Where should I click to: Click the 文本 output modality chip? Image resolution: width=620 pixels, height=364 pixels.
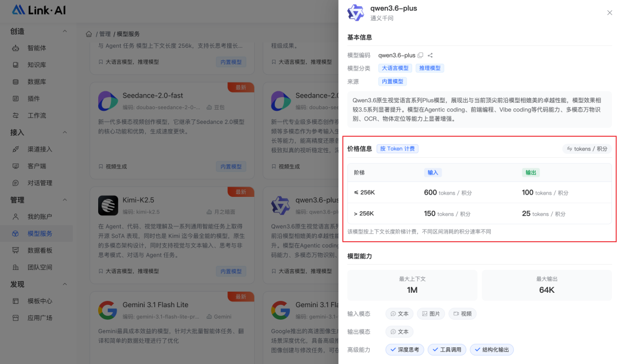[400, 332]
